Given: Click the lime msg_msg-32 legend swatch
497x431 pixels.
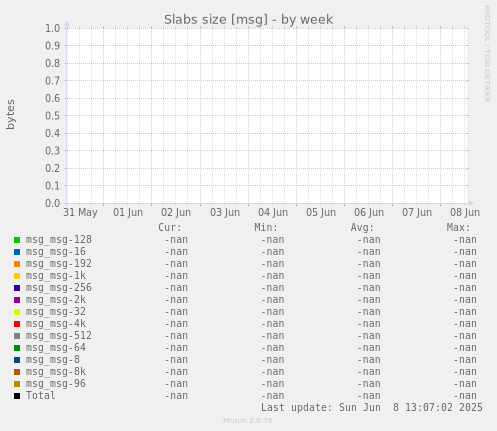Looking at the screenshot, I should (17, 312).
